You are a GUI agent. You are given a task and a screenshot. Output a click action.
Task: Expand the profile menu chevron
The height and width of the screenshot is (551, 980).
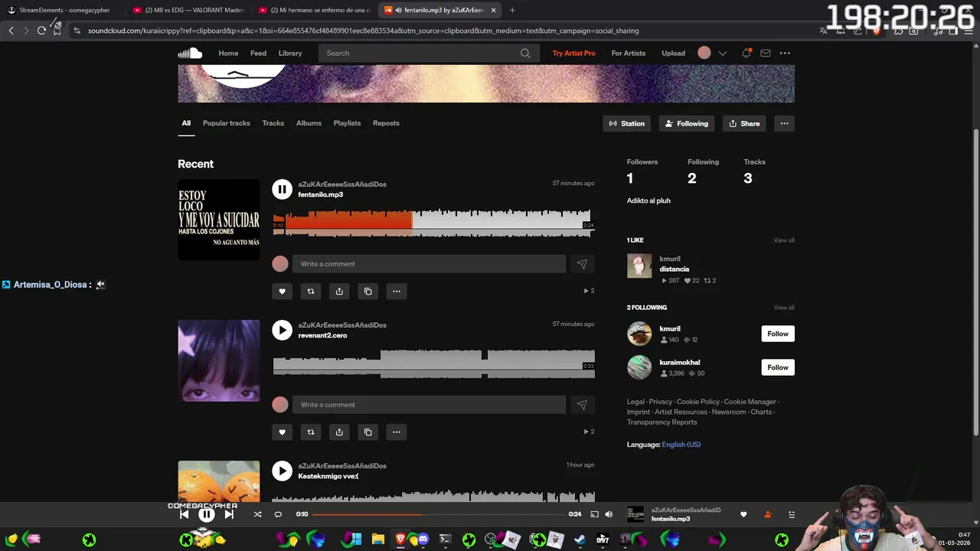722,54
